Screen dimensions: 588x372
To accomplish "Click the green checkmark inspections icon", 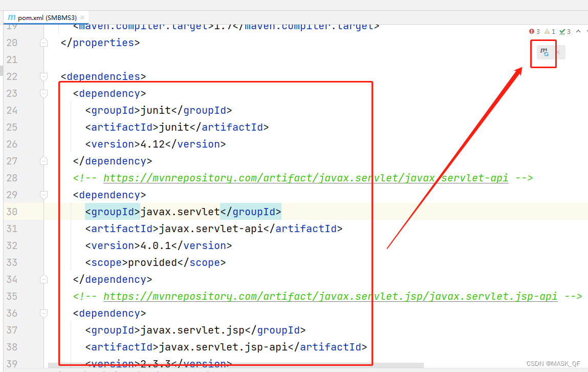I will pyautogui.click(x=562, y=31).
